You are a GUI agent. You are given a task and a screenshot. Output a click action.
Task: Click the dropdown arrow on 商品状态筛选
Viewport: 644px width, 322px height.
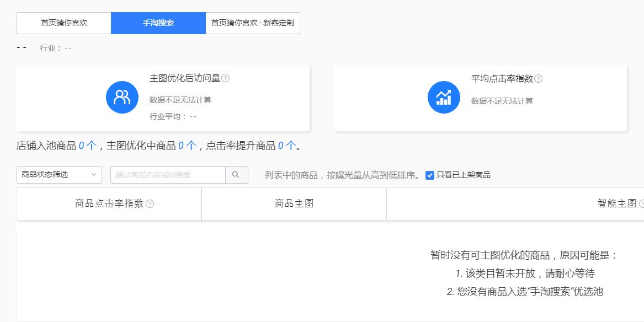pos(94,174)
